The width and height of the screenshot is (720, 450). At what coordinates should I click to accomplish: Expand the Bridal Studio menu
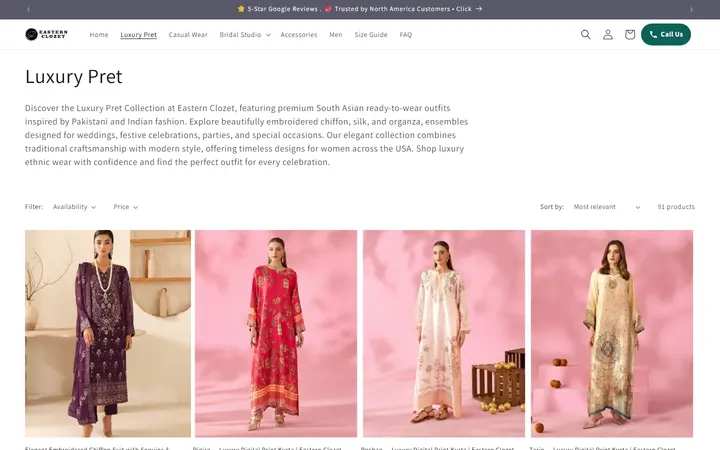pyautogui.click(x=245, y=34)
